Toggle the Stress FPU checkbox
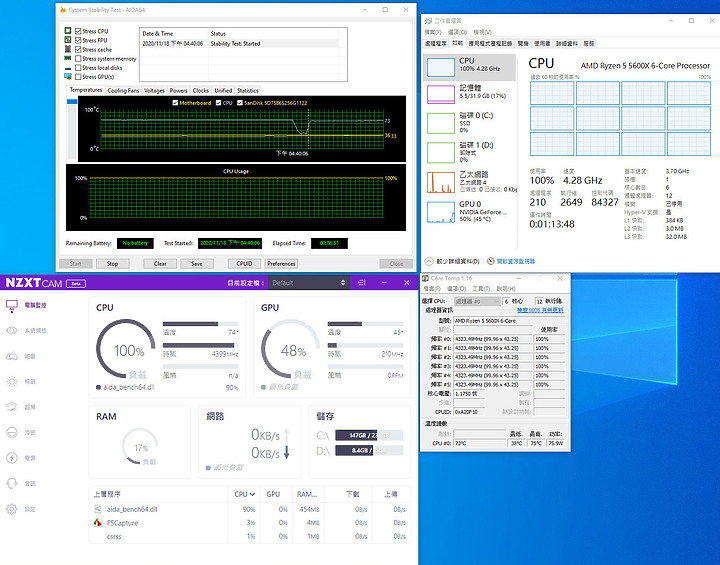The height and width of the screenshot is (565, 720). (78, 40)
